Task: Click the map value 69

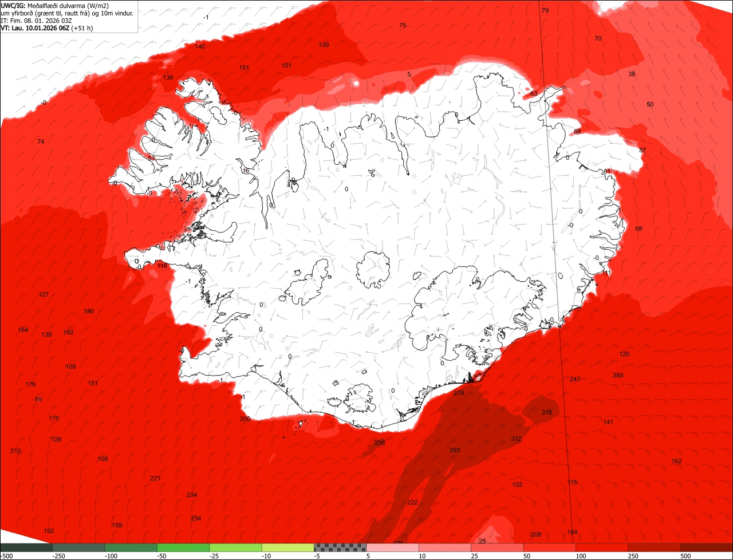Action: 639,229
